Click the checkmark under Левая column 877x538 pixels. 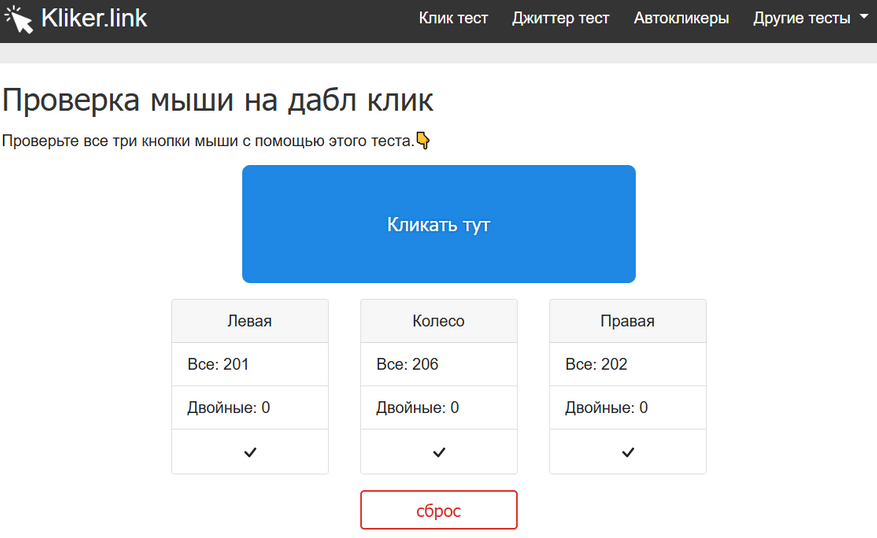tap(250, 452)
